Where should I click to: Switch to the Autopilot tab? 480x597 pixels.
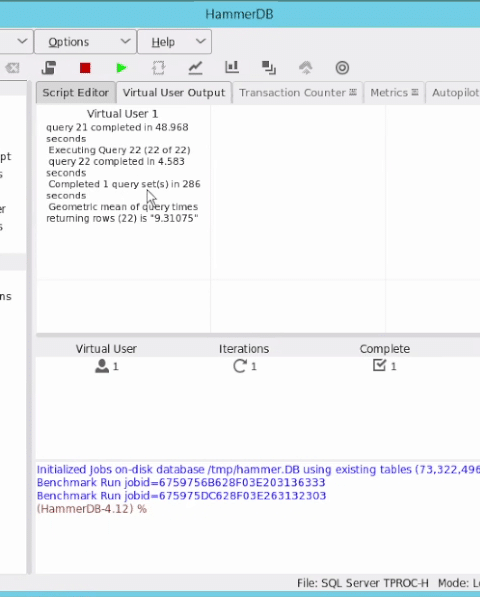[x=453, y=93]
